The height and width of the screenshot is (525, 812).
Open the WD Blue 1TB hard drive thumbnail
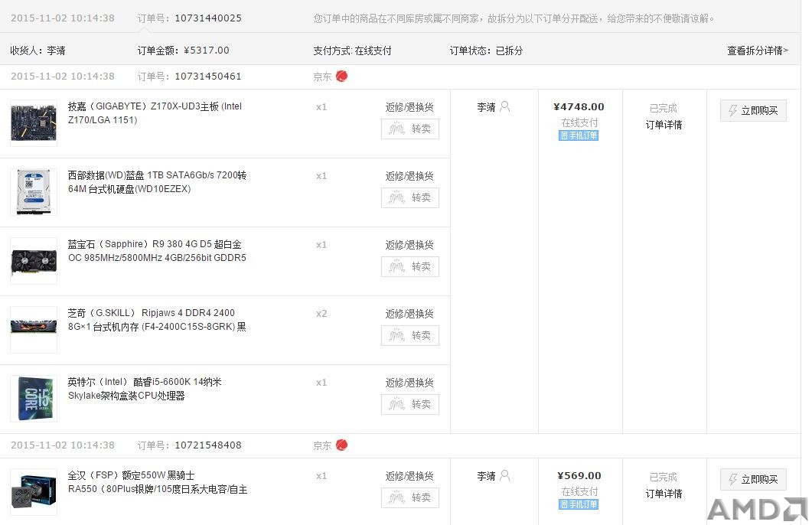point(34,192)
